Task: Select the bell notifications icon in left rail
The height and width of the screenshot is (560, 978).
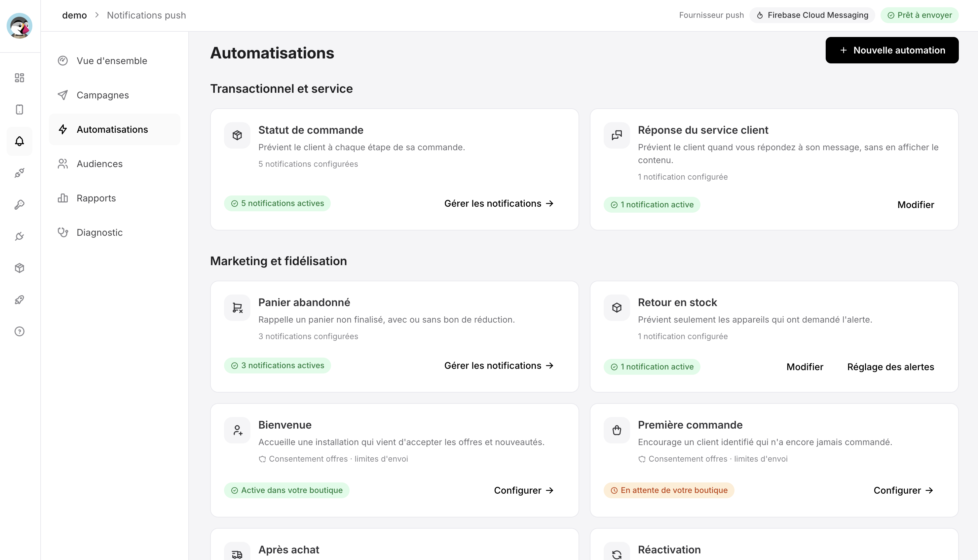Action: click(19, 141)
